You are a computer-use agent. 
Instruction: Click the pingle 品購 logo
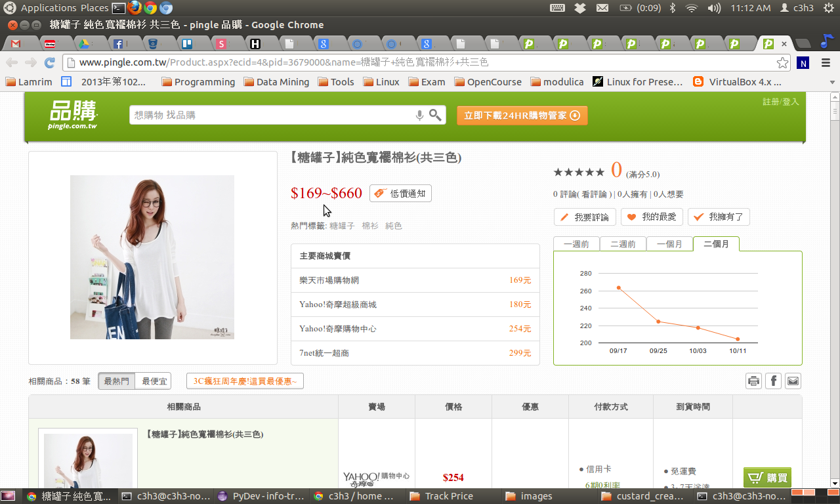[73, 115]
